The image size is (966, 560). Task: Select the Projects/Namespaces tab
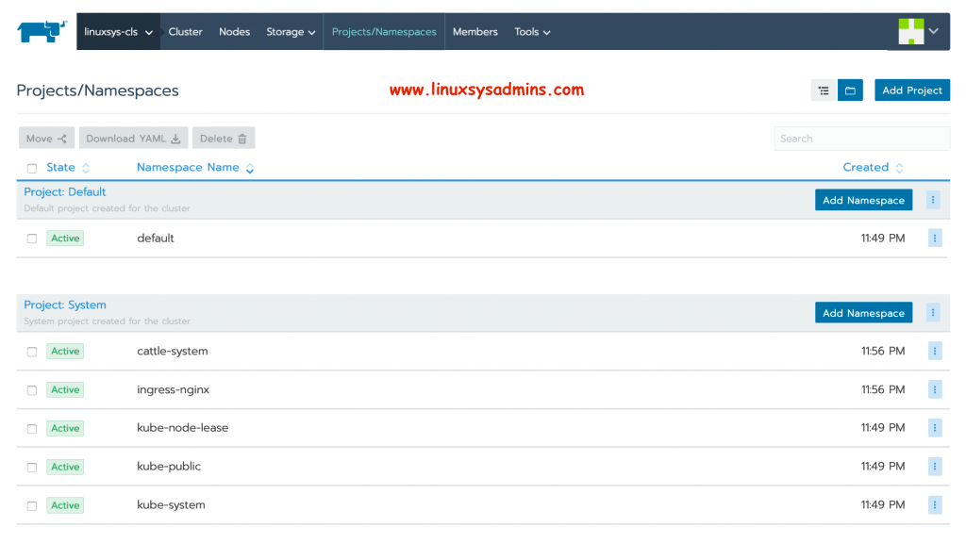[x=384, y=31]
